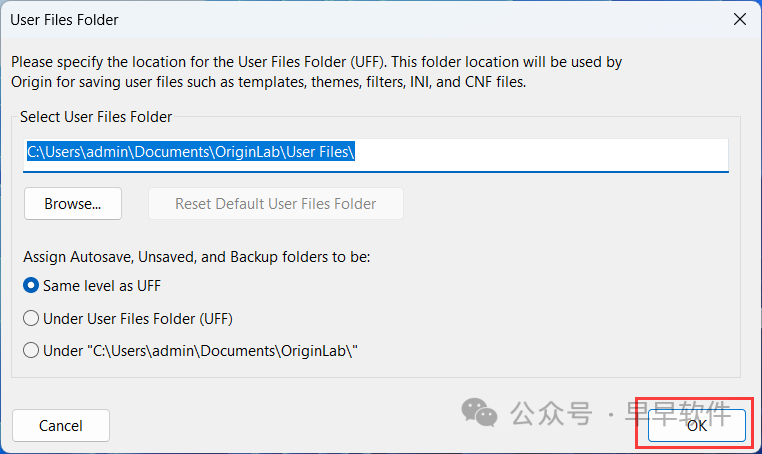Click the 'Same level as UFF' label text
Screen dimensions: 762x454
pos(102,285)
